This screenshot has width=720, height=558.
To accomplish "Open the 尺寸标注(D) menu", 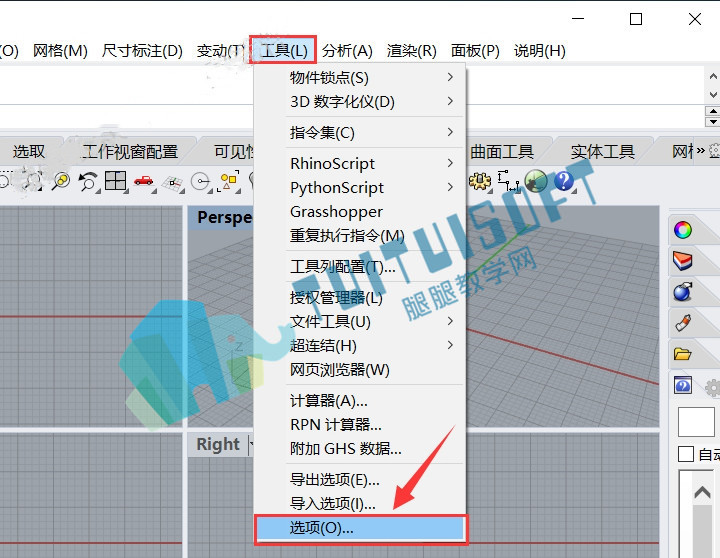I will (142, 50).
